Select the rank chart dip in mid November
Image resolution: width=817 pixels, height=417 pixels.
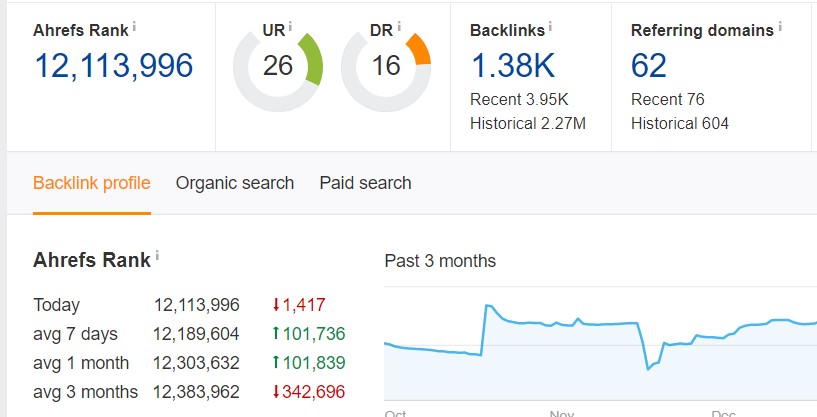pyautogui.click(x=648, y=369)
